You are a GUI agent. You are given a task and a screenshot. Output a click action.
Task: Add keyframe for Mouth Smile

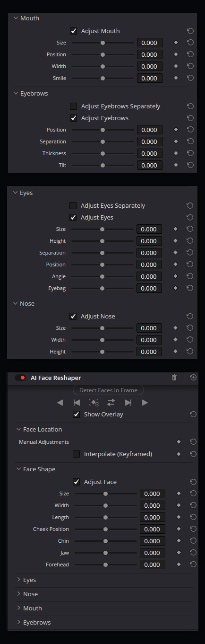[x=176, y=78]
